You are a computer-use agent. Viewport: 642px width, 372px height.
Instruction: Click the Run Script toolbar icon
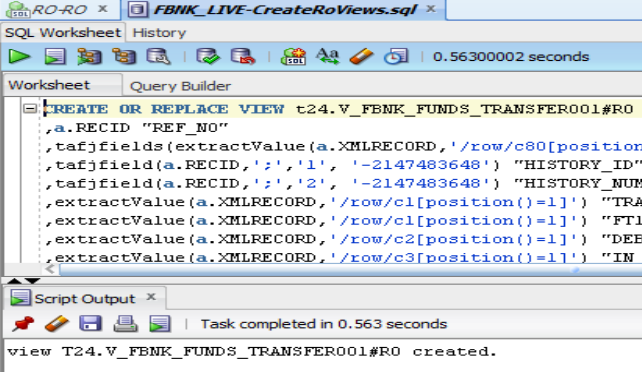click(55, 56)
